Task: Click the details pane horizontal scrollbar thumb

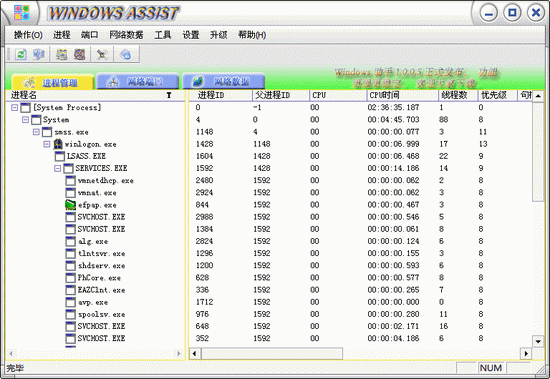Action: (x=272, y=353)
